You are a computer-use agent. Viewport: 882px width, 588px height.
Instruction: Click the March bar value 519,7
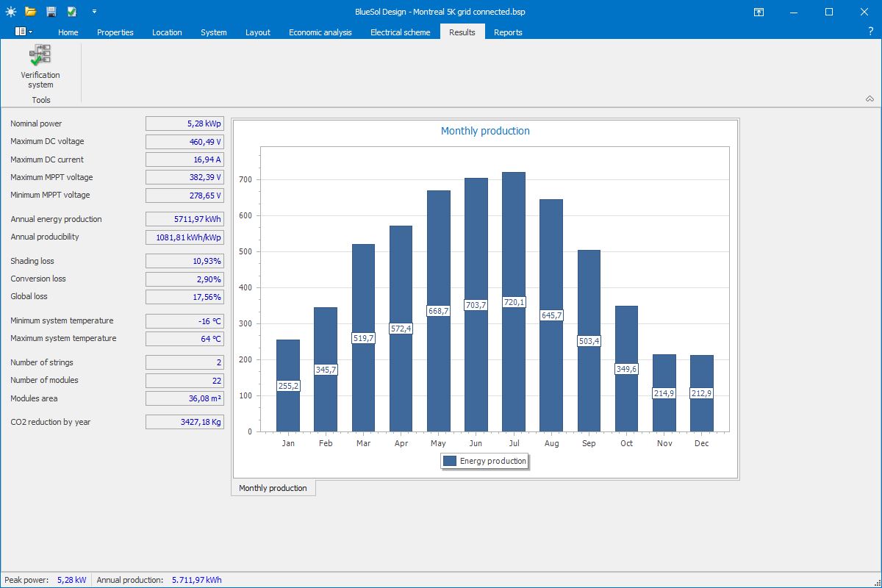(x=363, y=338)
